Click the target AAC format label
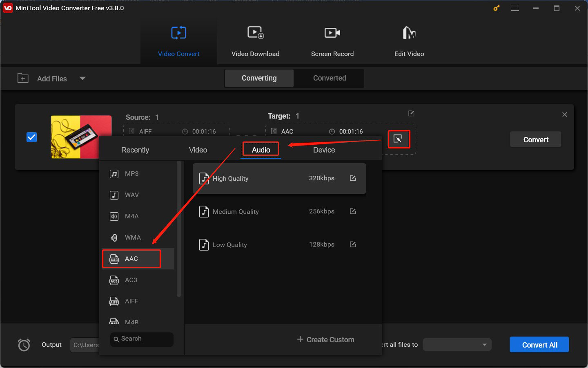 coord(287,131)
